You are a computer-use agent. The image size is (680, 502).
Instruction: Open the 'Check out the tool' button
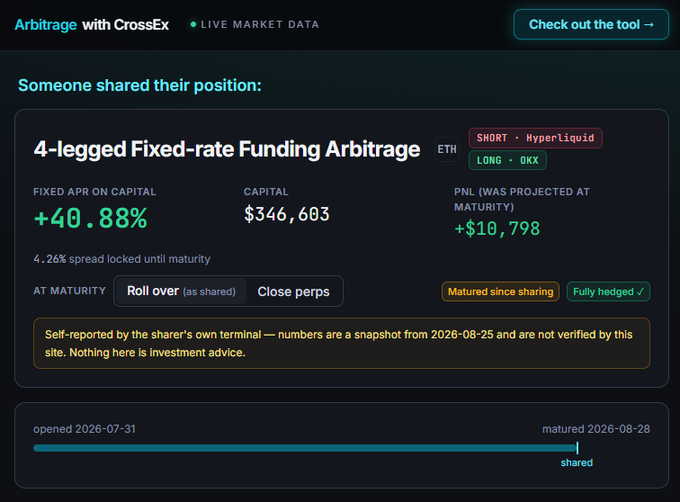(x=591, y=25)
